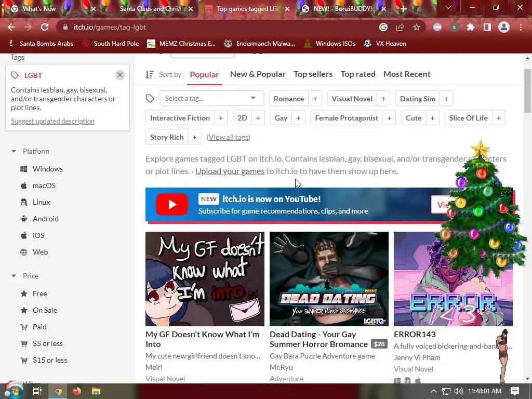
Task: Add Female Protagonist tag with plus
Action: click(389, 118)
